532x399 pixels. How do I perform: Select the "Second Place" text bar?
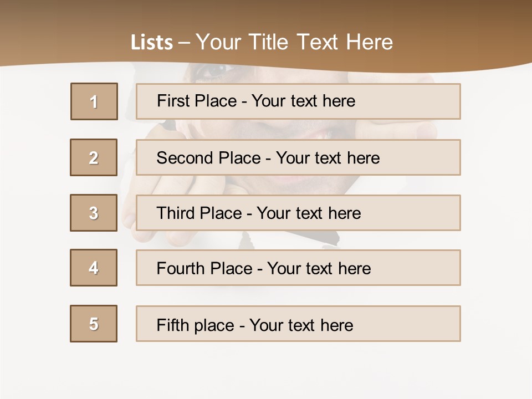(298, 157)
